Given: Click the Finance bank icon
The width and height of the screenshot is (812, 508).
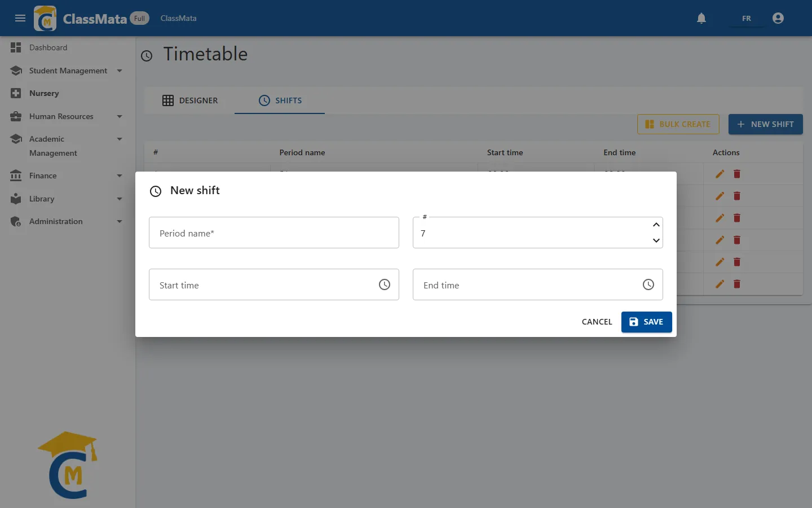Looking at the screenshot, I should tap(16, 176).
